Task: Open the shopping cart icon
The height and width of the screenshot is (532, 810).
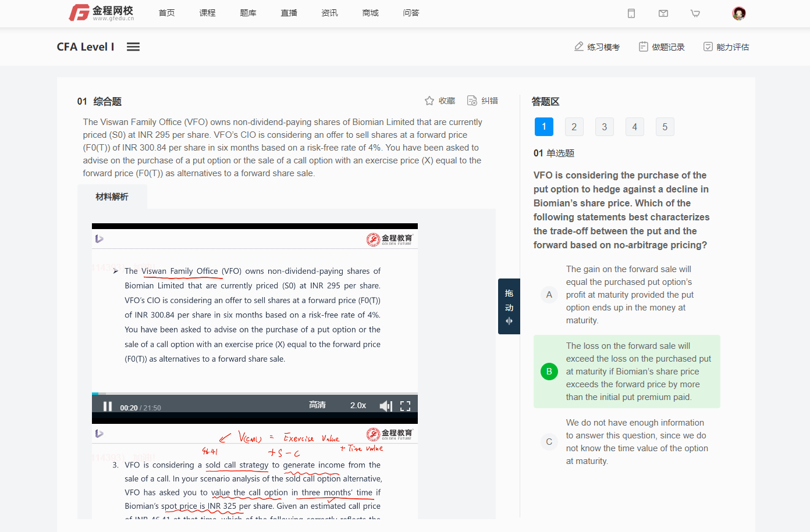Action: (x=695, y=13)
